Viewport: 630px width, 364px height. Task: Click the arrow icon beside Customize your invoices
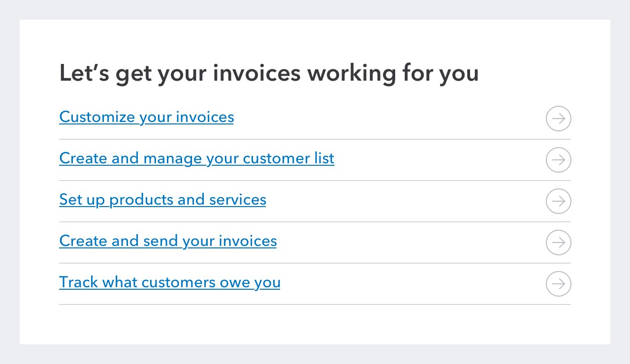[558, 119]
